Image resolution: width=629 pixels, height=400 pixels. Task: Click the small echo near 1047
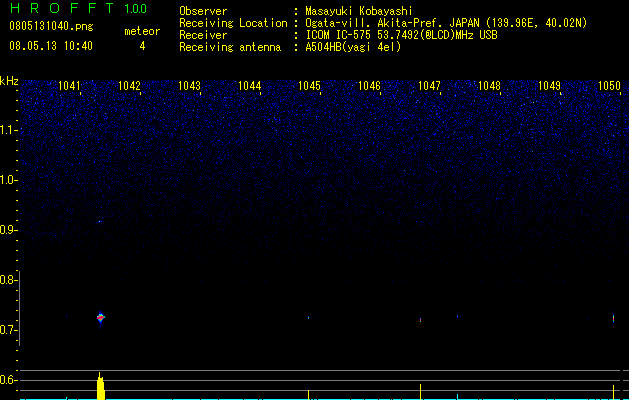coord(420,320)
